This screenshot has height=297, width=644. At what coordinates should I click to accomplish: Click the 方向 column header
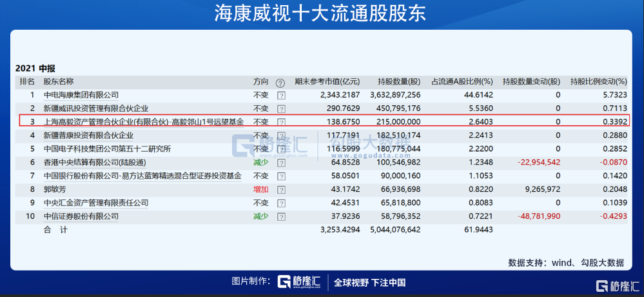[260, 82]
